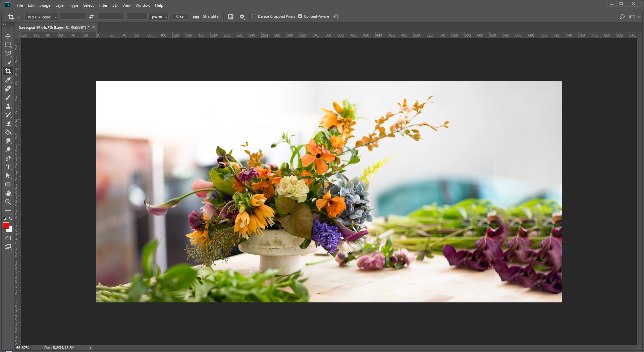Swap foreground and background colors
Viewport: 644px width, 352px height.
(11, 219)
